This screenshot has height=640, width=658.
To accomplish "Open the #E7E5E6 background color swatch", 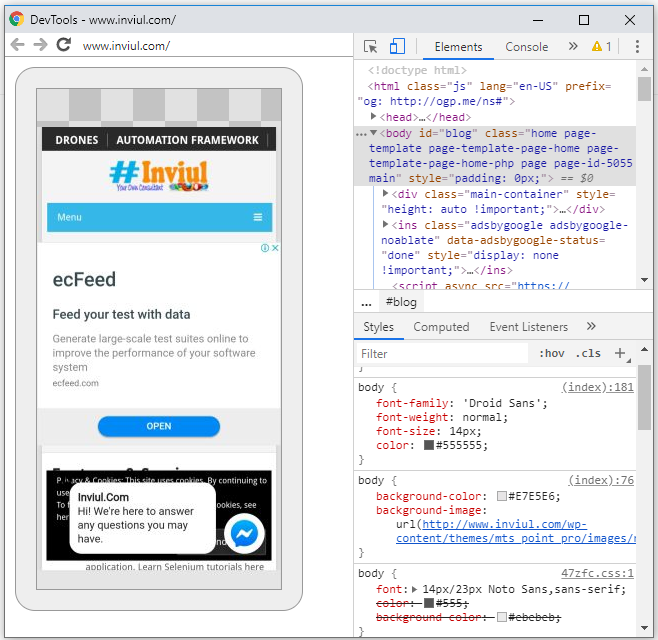I will click(501, 496).
